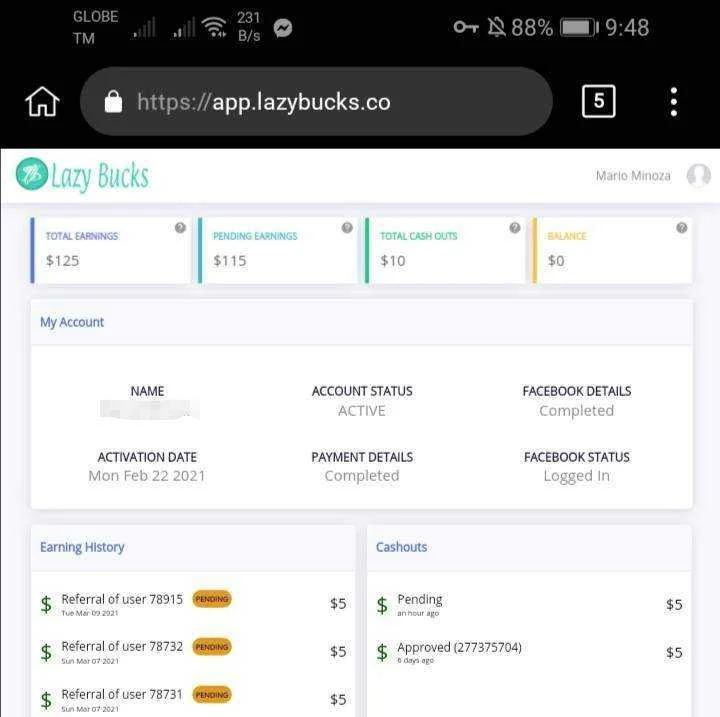Click the Payment Details Completed value
720x717 pixels.
pos(362,476)
